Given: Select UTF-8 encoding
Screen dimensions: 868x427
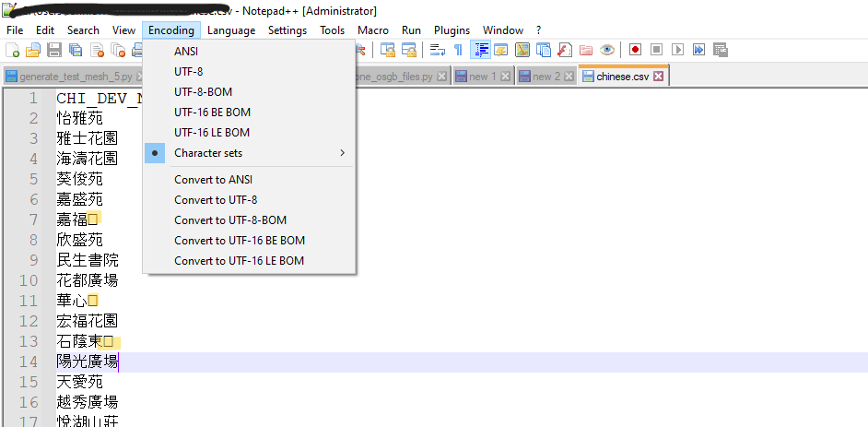Looking at the screenshot, I should coord(249,71).
